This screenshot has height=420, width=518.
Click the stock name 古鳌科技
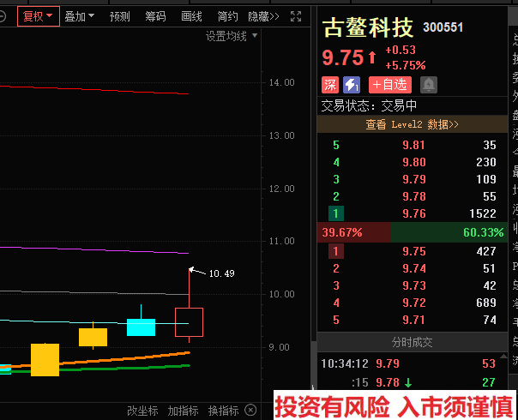tap(368, 27)
